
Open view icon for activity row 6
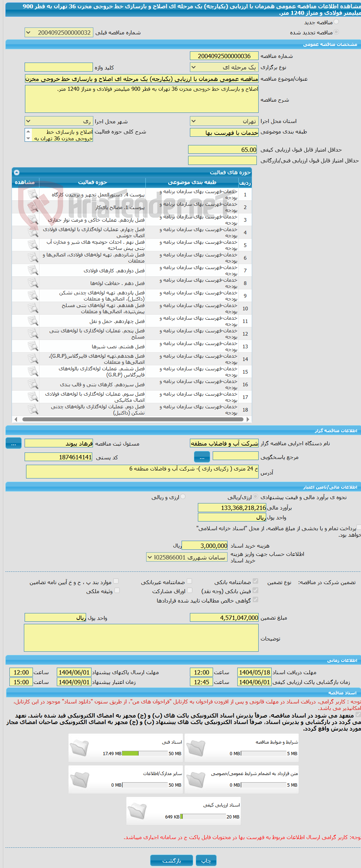pyautogui.click(x=33, y=258)
